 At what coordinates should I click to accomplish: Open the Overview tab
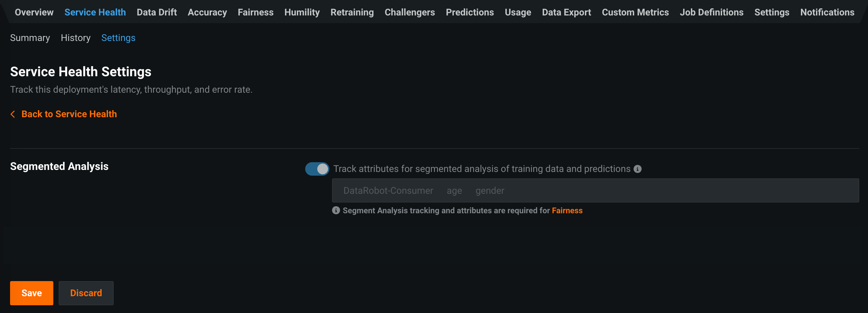[34, 12]
